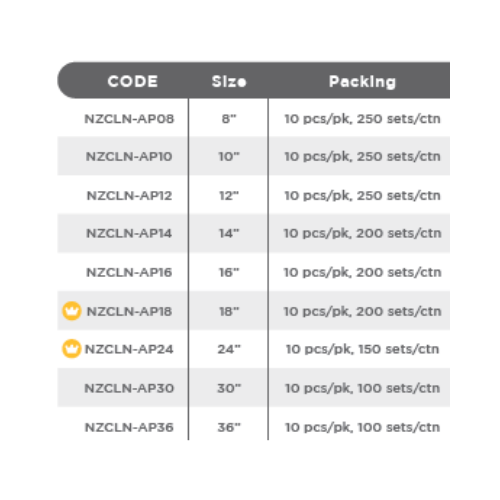Click product code NZCLN-AP30
This screenshot has width=500, height=500.
[129, 388]
